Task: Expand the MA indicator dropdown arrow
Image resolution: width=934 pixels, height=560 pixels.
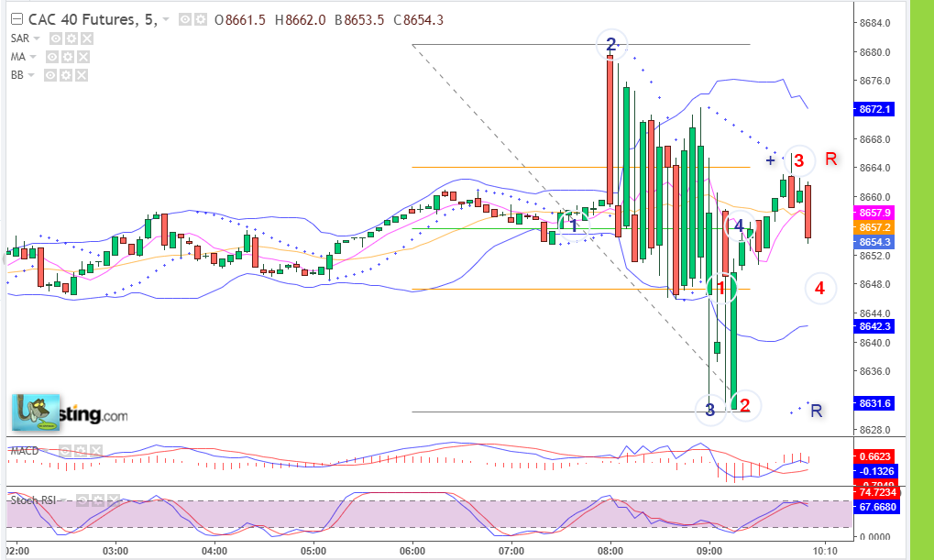Action: tap(33, 57)
